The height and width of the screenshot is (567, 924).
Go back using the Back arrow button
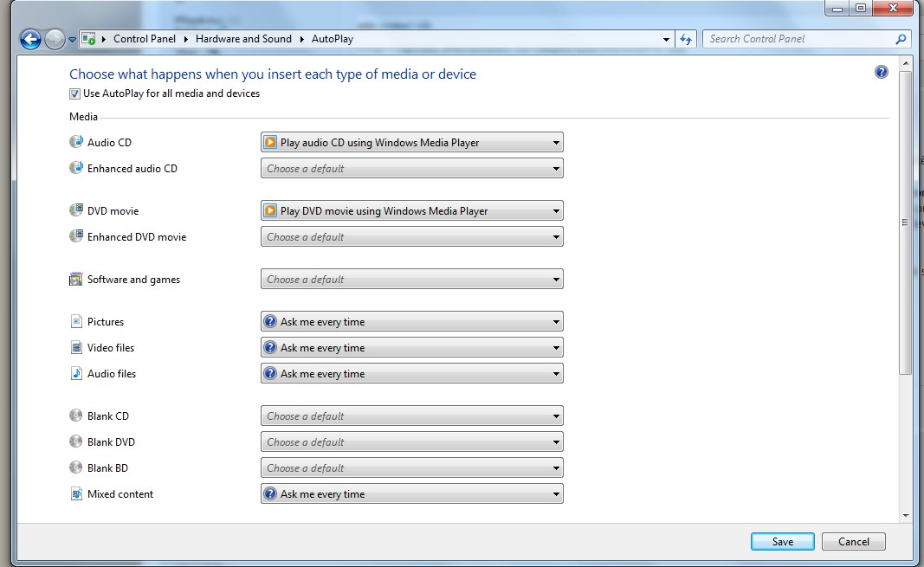(30, 39)
